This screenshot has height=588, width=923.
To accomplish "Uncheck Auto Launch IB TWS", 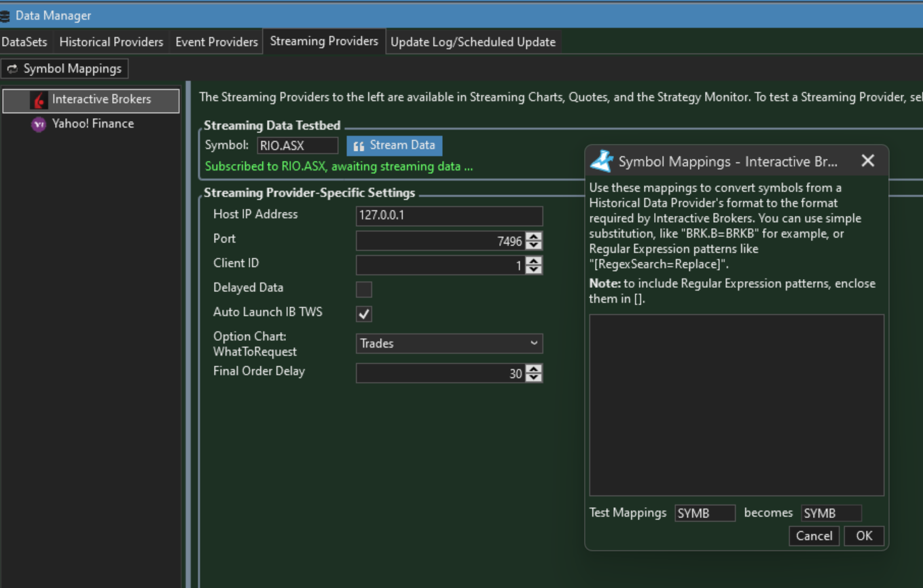I will (364, 314).
